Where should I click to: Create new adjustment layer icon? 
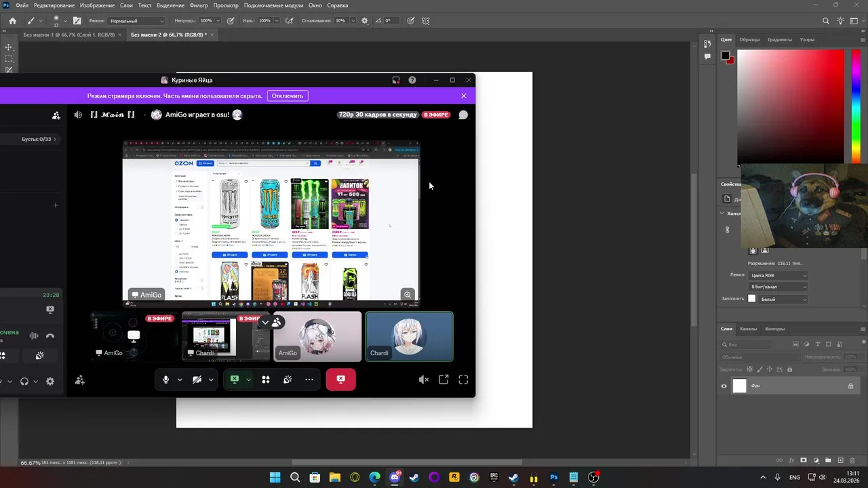[x=816, y=460]
